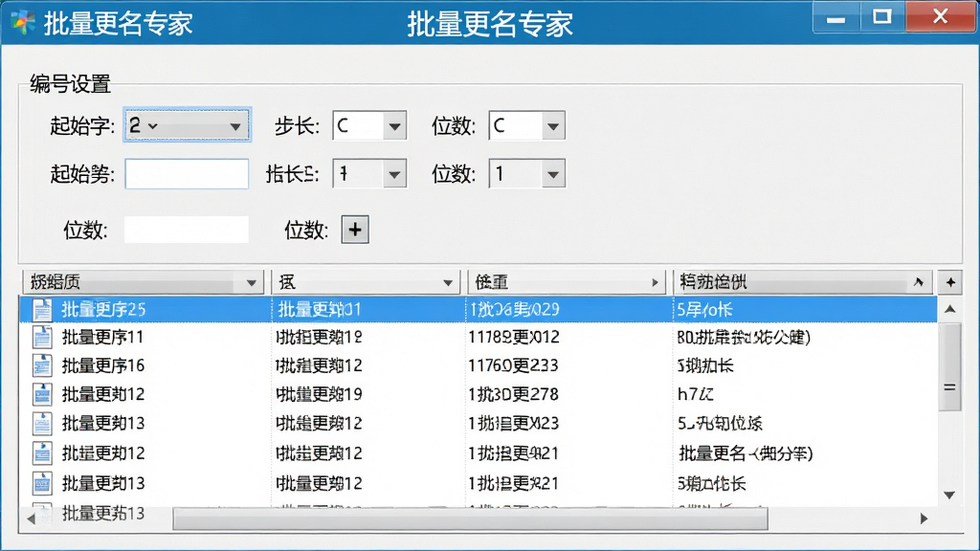Click the cell 11760更233

click(x=513, y=365)
